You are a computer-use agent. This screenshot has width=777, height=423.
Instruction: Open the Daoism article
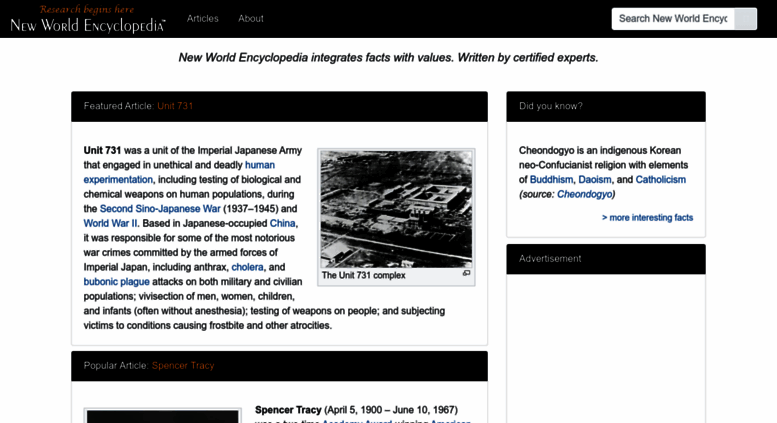pos(595,180)
